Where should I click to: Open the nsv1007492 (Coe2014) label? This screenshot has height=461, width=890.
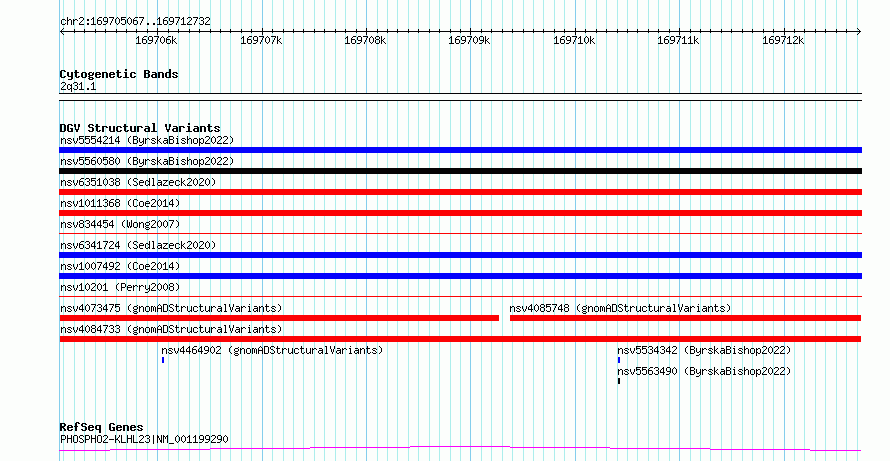pyautogui.click(x=120, y=266)
